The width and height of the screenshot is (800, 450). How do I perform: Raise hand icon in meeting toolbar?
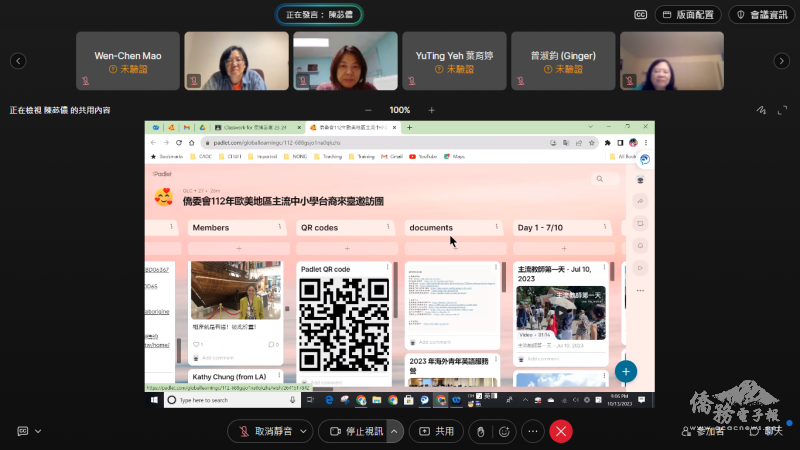[481, 432]
